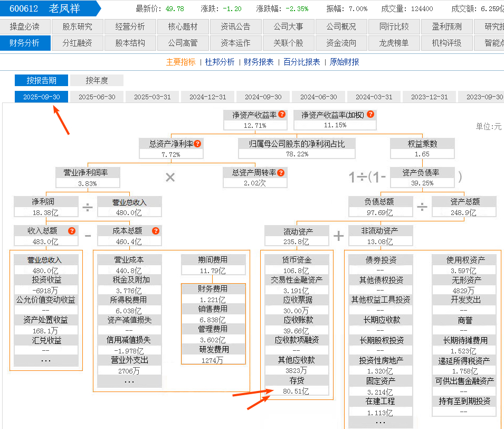Click 营业净利润率 value 3.83%

point(88,184)
